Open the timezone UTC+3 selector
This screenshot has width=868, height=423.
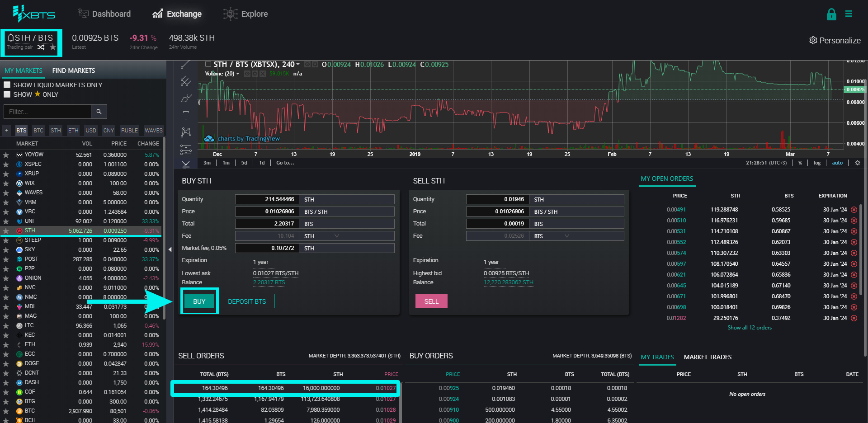click(x=766, y=163)
